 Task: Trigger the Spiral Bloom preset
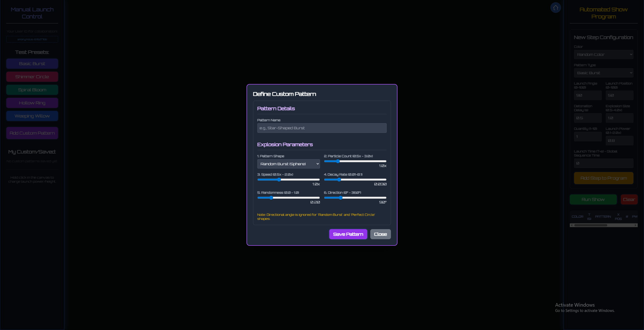click(x=32, y=90)
